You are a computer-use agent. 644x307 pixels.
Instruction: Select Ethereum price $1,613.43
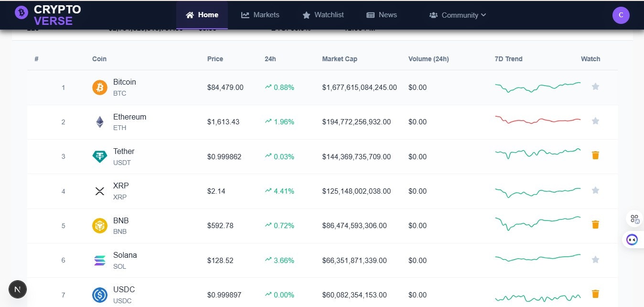tap(224, 122)
